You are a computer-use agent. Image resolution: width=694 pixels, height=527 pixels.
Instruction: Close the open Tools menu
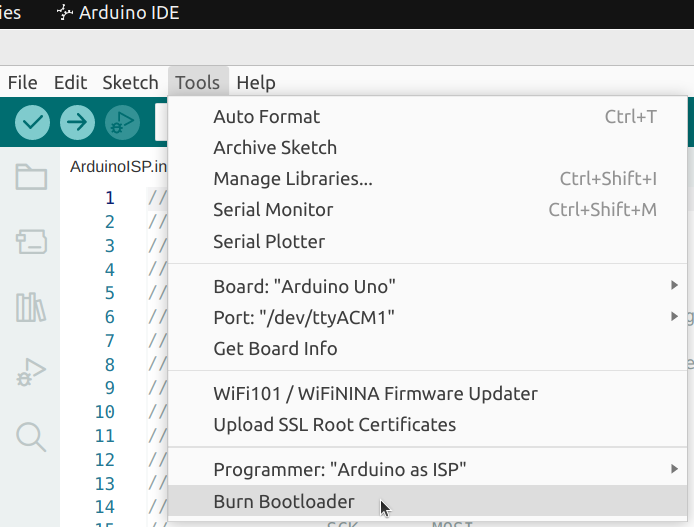point(198,83)
